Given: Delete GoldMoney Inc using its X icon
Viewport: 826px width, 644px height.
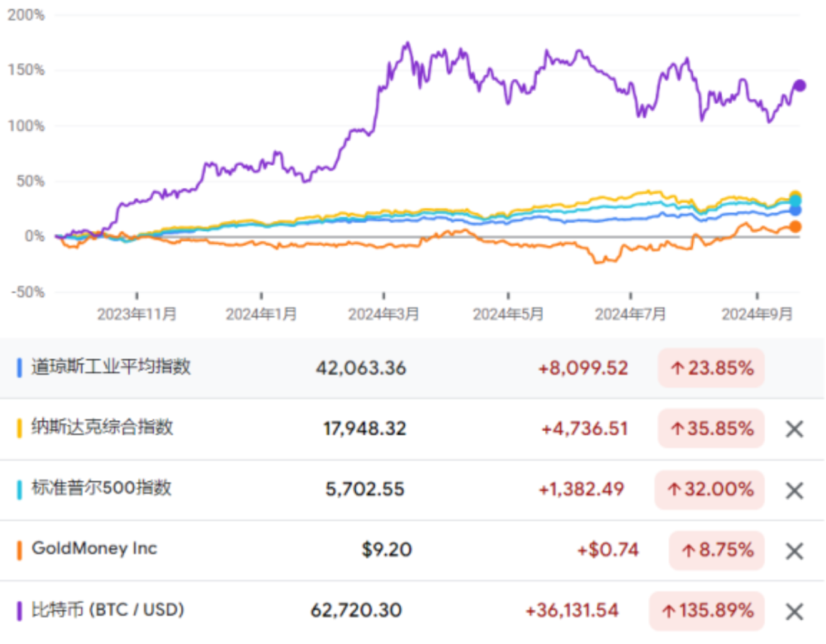Looking at the screenshot, I should 794,551.
